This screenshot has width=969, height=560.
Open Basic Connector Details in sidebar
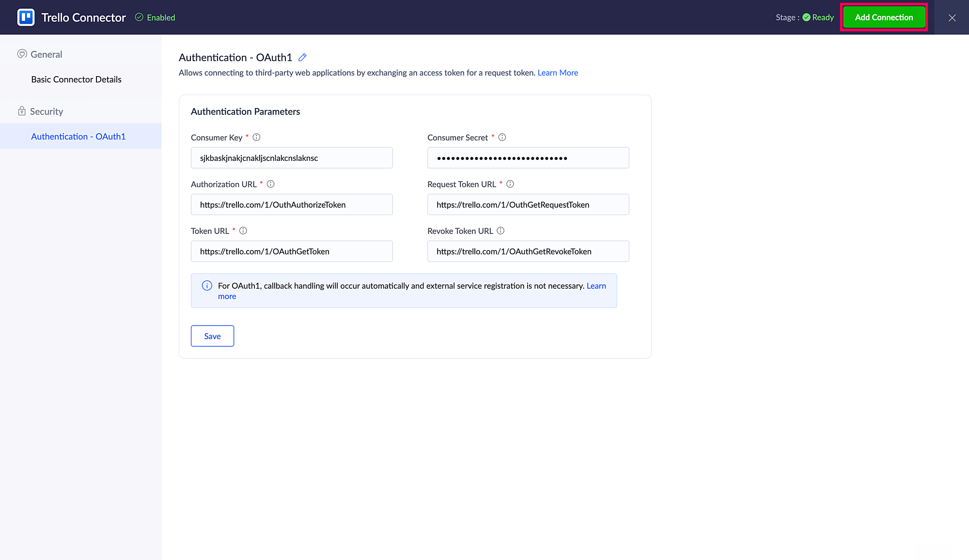point(76,79)
